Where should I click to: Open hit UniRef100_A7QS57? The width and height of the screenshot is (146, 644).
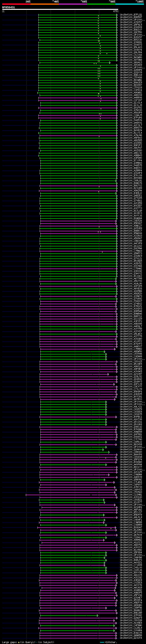[x=131, y=22]
